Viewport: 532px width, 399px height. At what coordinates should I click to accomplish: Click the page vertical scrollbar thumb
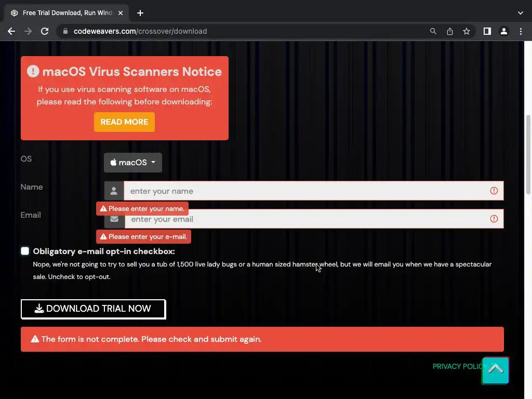pyautogui.click(x=528, y=155)
